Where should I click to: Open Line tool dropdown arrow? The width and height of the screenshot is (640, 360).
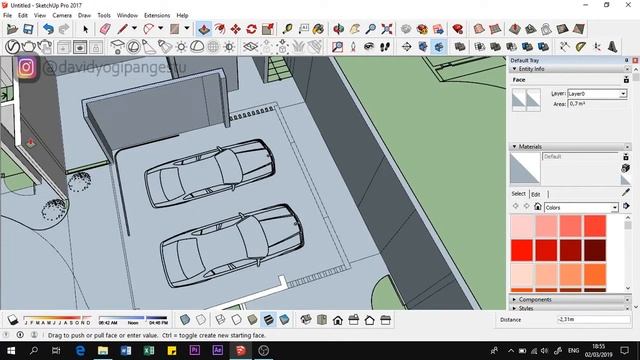pos(134,28)
